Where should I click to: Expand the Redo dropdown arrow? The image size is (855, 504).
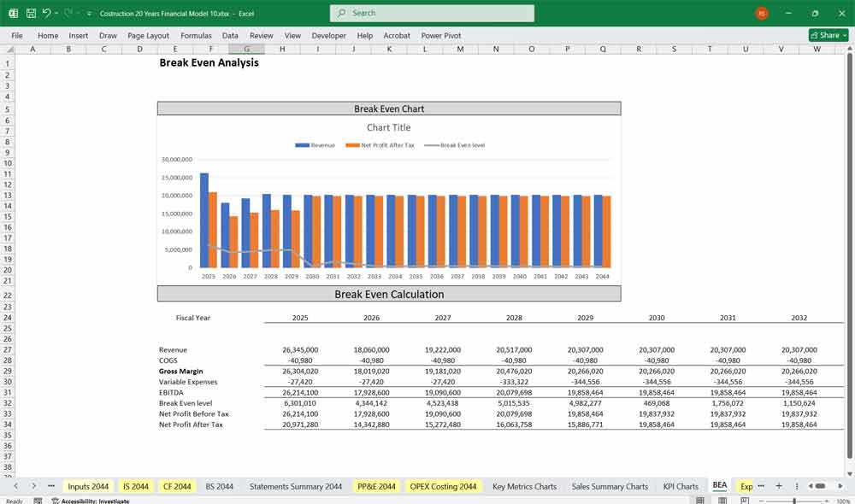[77, 14]
